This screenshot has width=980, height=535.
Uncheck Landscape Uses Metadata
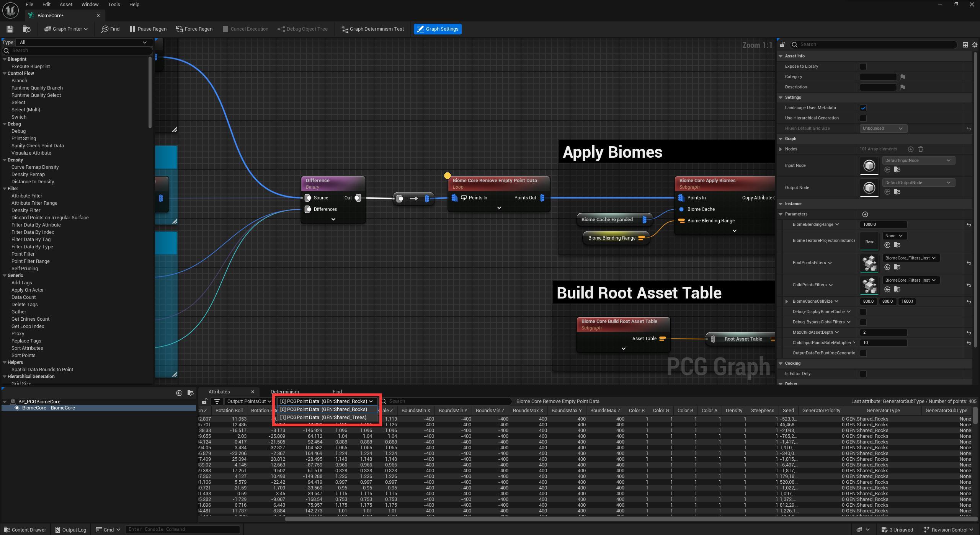pos(863,108)
